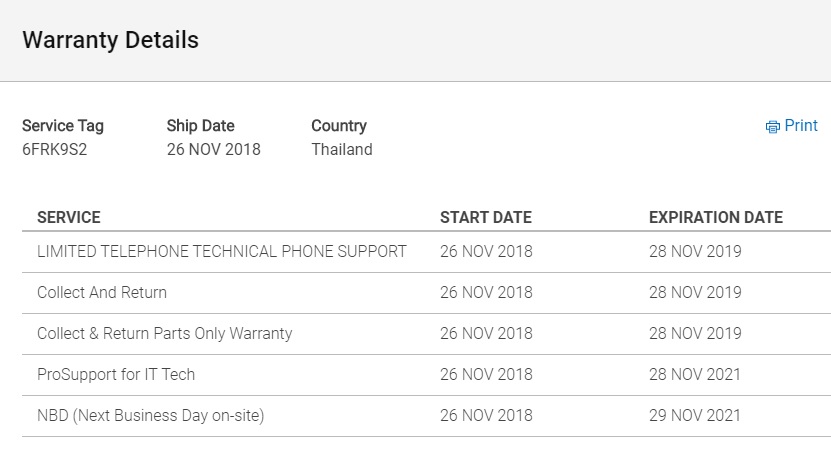Open the Print link

coord(791,126)
